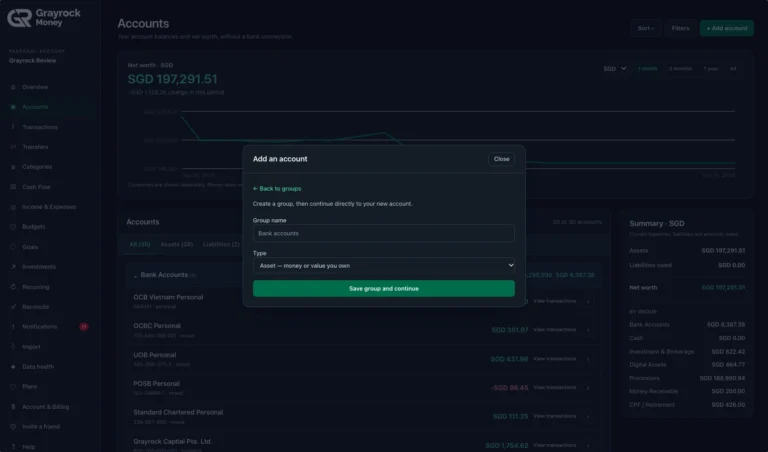
Task: View transactions for OCBC Personal
Action: tap(554, 330)
